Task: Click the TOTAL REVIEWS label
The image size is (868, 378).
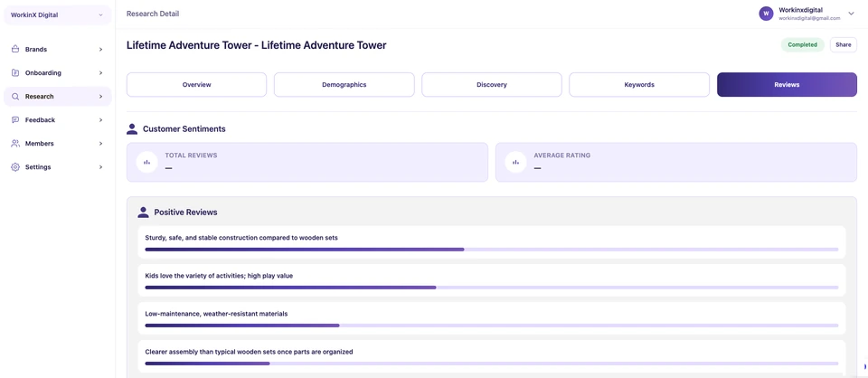Action: click(191, 156)
